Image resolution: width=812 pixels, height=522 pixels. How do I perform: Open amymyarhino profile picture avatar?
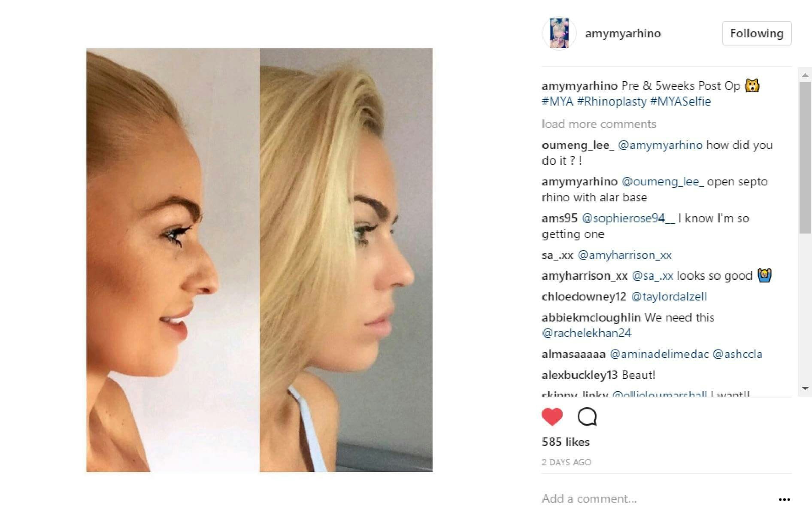tap(559, 33)
